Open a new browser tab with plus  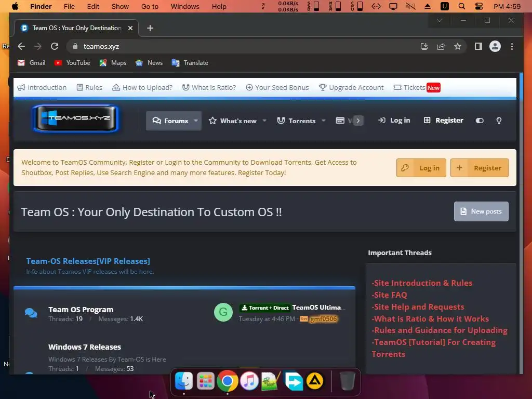click(x=150, y=28)
